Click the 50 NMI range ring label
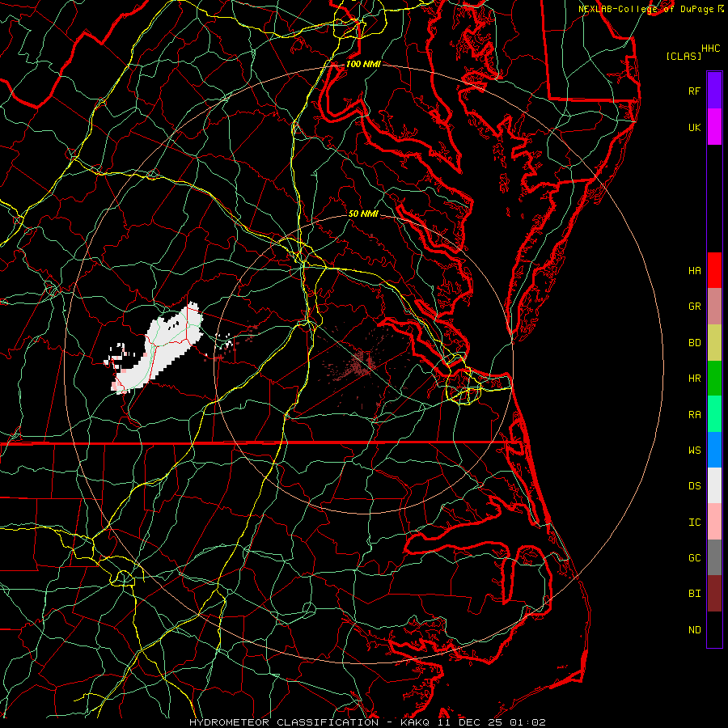 click(363, 214)
